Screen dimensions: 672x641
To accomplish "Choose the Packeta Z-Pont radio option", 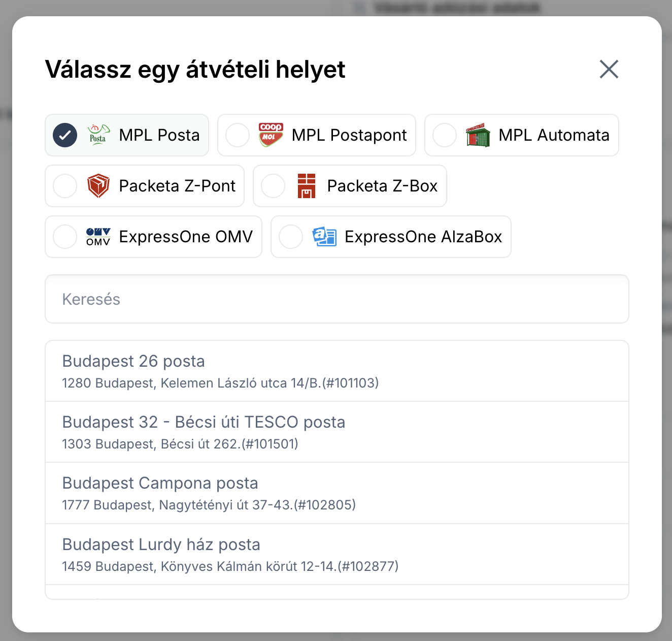I will 65,186.
